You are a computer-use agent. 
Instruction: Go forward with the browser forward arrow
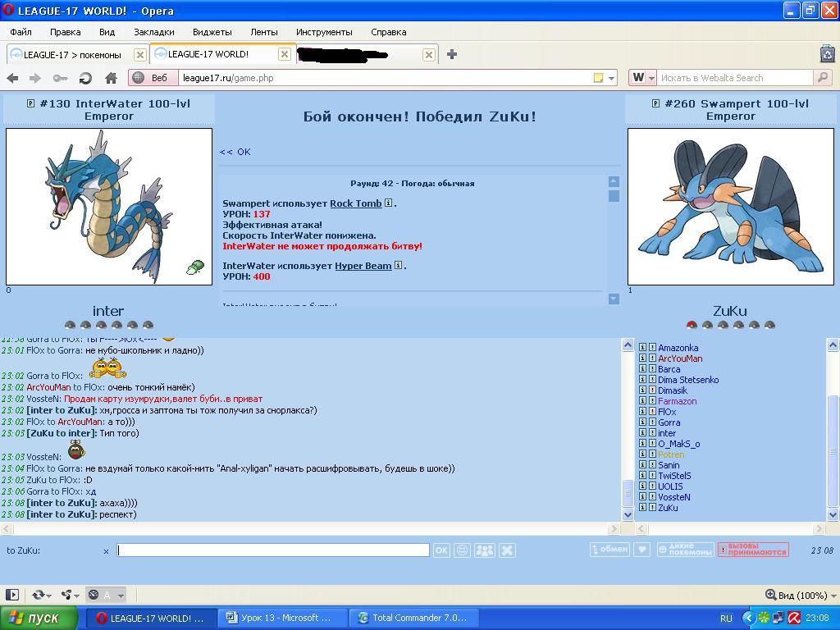(35, 78)
